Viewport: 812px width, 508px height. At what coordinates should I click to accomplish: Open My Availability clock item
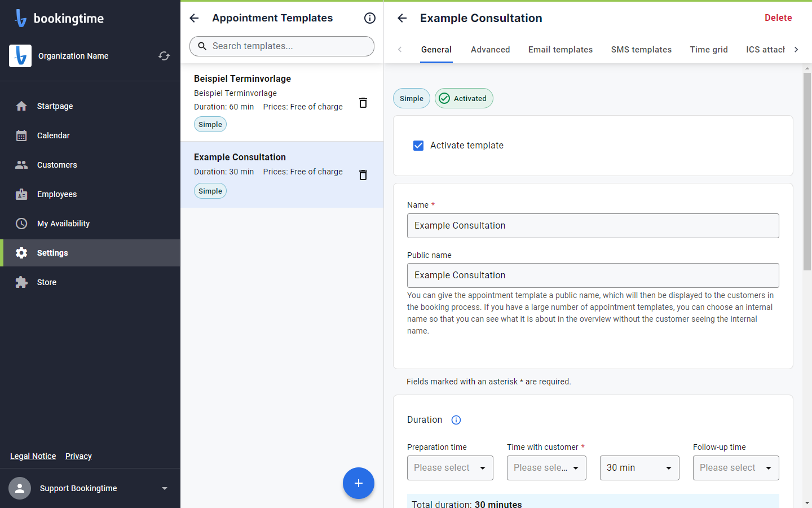90,224
